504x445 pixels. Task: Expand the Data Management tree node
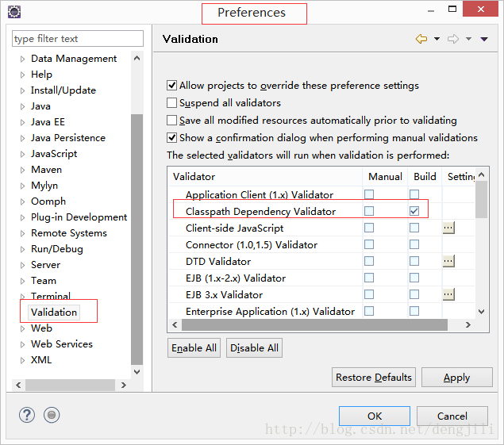(22, 59)
